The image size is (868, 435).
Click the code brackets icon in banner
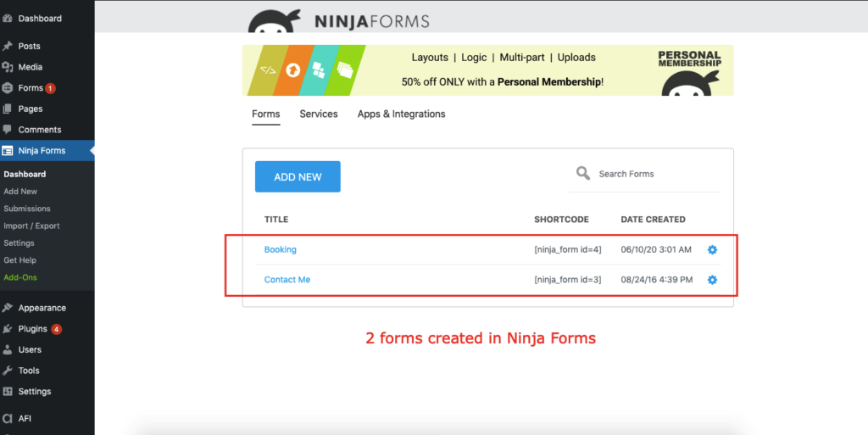click(x=268, y=70)
